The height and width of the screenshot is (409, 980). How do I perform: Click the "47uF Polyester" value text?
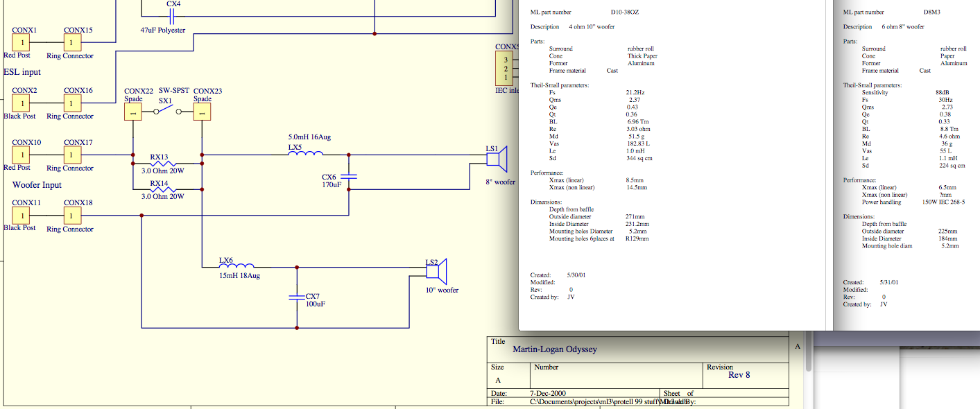coord(163,31)
